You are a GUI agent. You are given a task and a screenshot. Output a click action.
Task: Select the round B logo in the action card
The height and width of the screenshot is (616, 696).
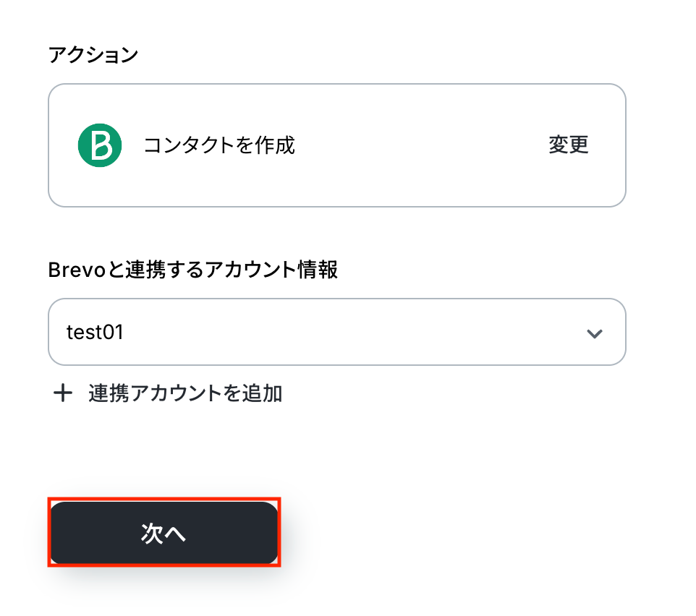tap(99, 145)
